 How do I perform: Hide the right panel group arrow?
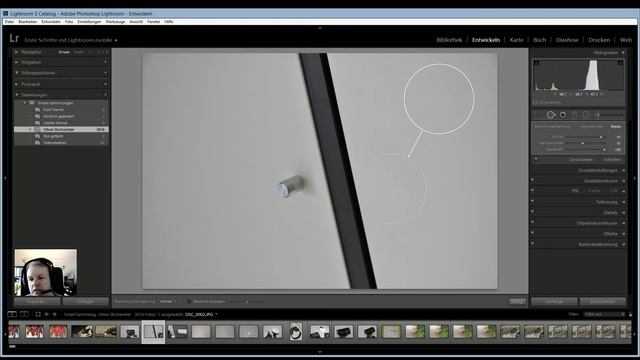pos(635,178)
